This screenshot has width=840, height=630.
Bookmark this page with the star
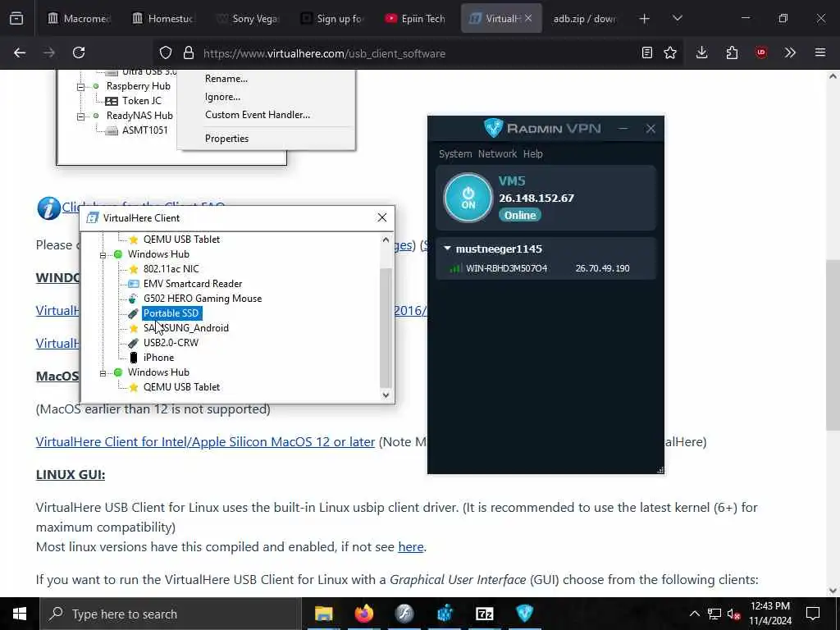tap(670, 53)
